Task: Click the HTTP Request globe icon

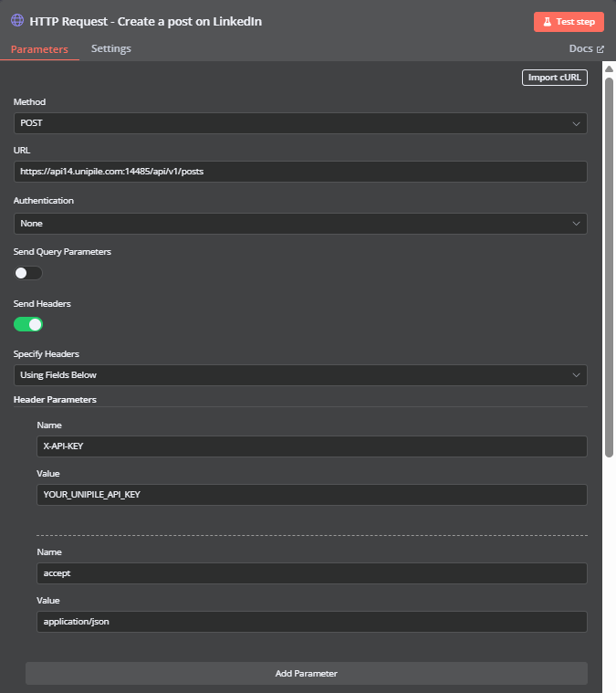Action: click(17, 20)
